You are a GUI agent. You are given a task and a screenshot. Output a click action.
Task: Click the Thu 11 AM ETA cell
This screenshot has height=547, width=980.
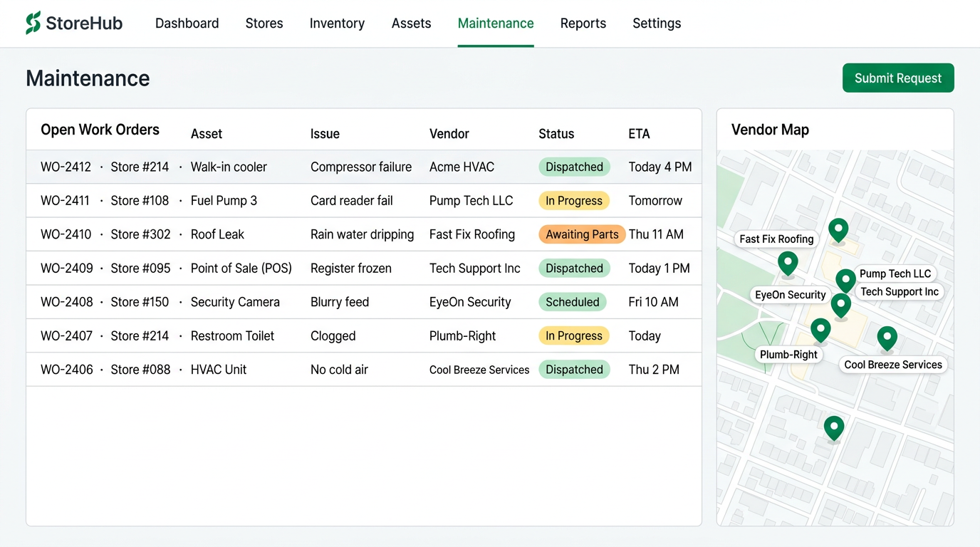656,234
